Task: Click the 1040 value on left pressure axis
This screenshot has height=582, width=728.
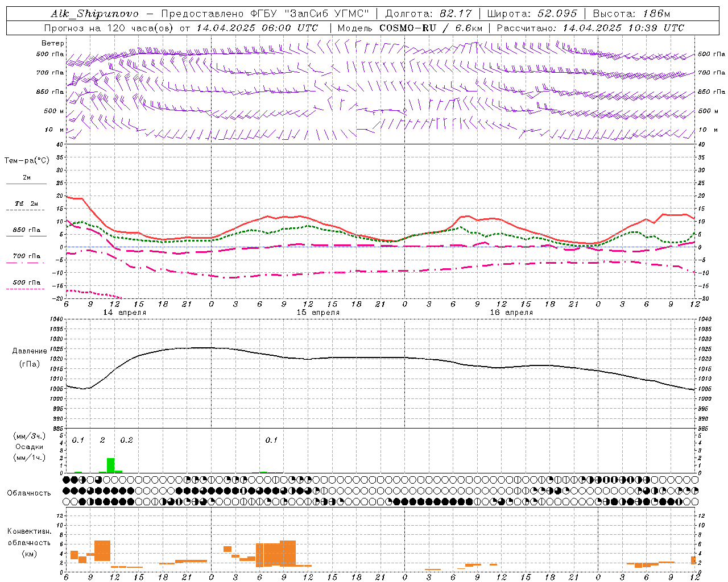Action: [55, 319]
